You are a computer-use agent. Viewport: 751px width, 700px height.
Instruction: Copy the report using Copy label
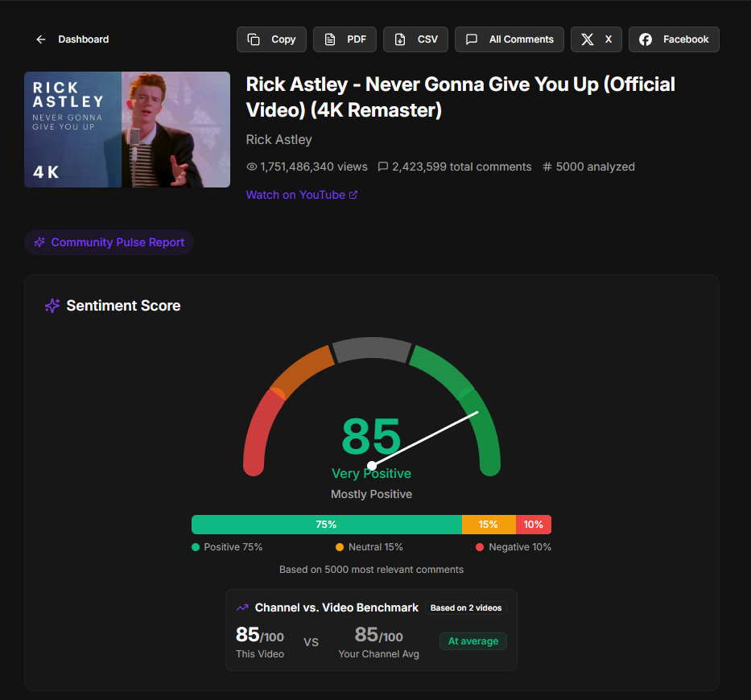click(x=283, y=39)
